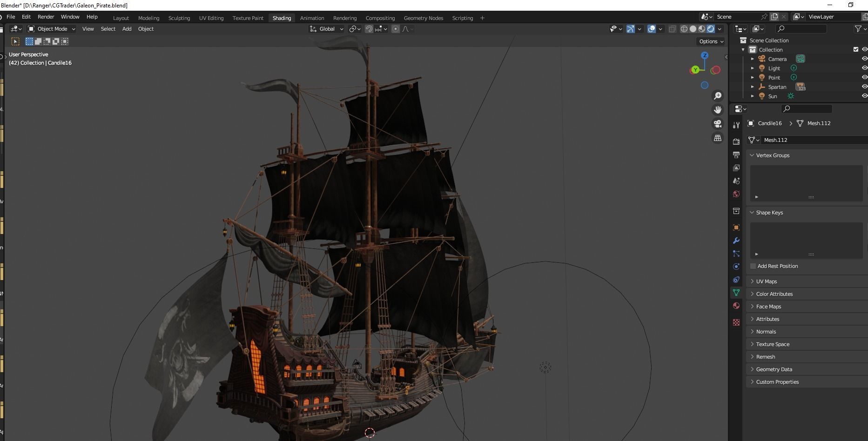Click the Z axis on navigation gizmo
This screenshot has height=441, width=868.
[705, 55]
